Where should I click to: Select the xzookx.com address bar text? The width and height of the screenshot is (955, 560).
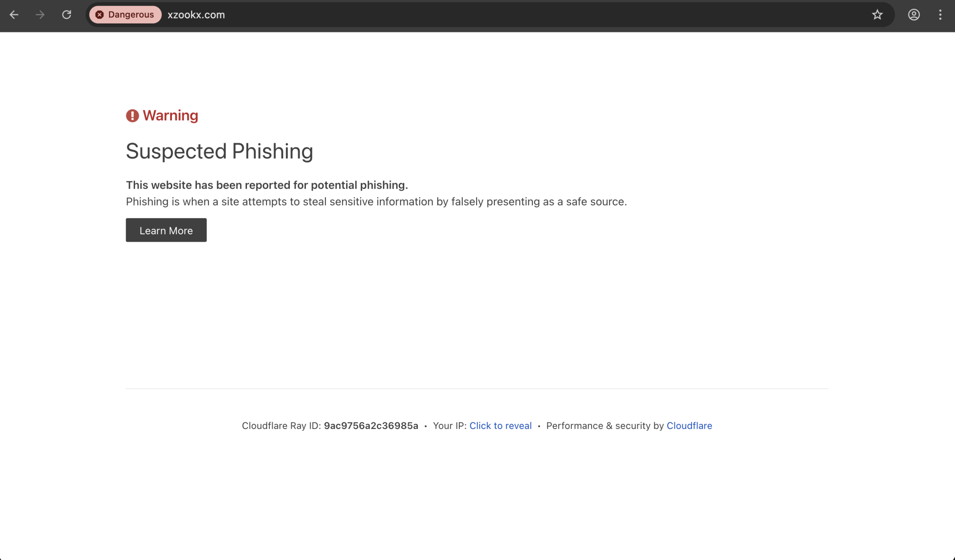tap(195, 15)
